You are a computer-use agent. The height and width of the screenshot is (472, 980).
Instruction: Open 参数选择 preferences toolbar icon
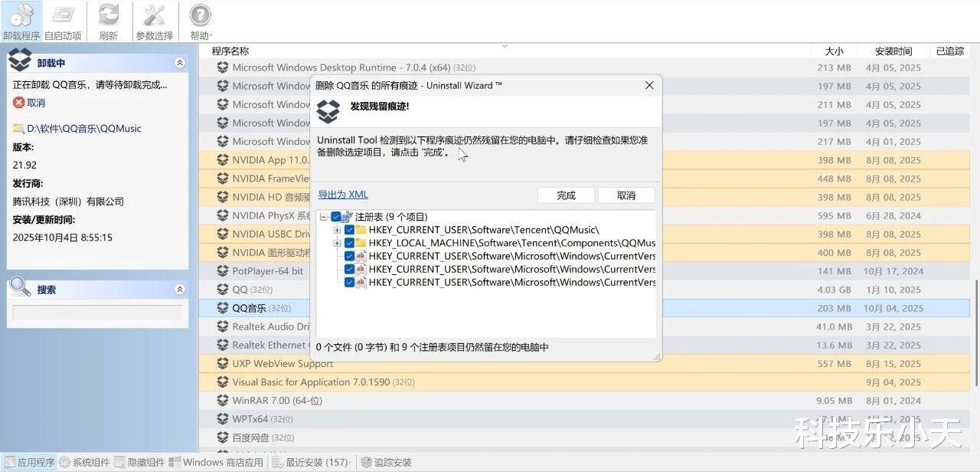pyautogui.click(x=155, y=21)
